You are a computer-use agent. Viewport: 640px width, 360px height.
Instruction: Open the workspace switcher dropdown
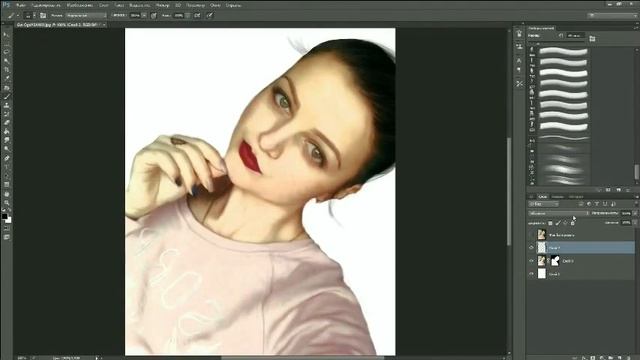(613, 16)
